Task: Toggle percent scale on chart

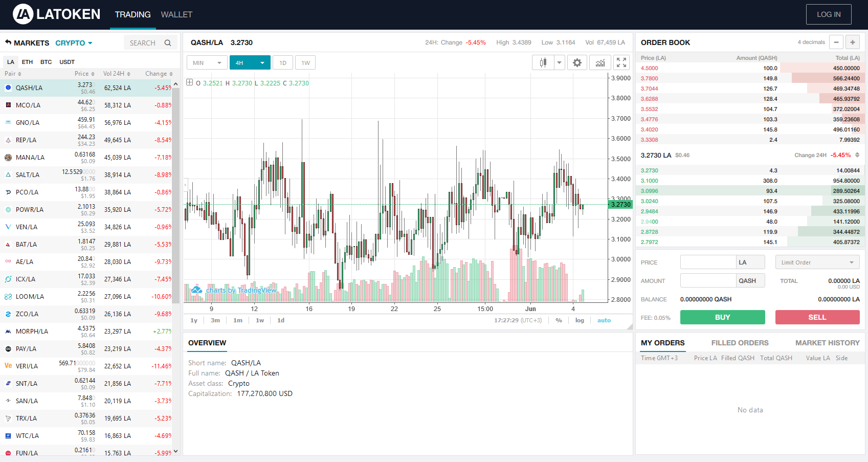Action: (x=559, y=320)
